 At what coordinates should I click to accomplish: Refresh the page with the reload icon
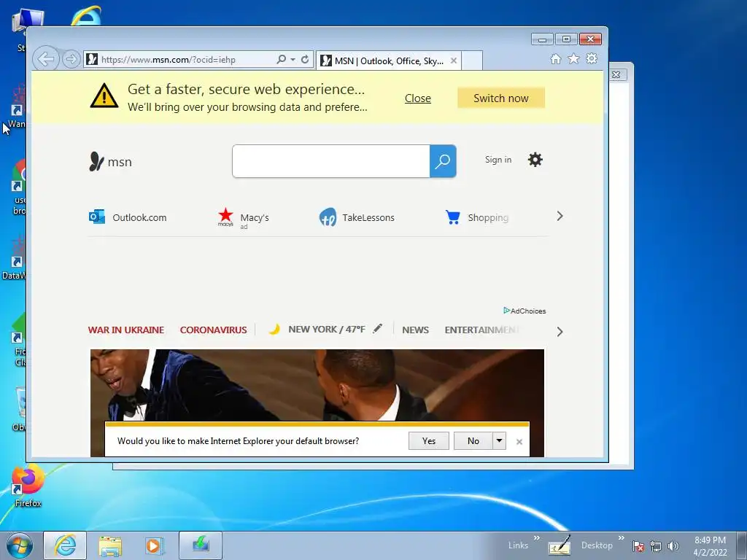(305, 60)
